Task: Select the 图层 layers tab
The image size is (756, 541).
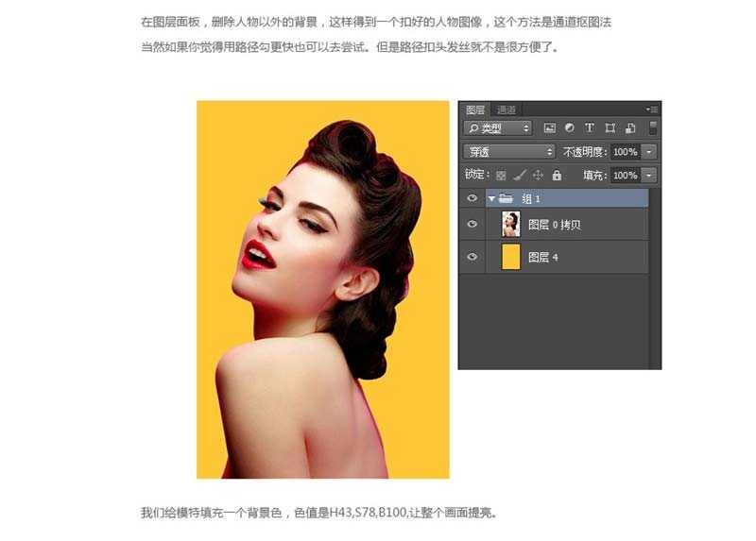Action: click(x=475, y=110)
